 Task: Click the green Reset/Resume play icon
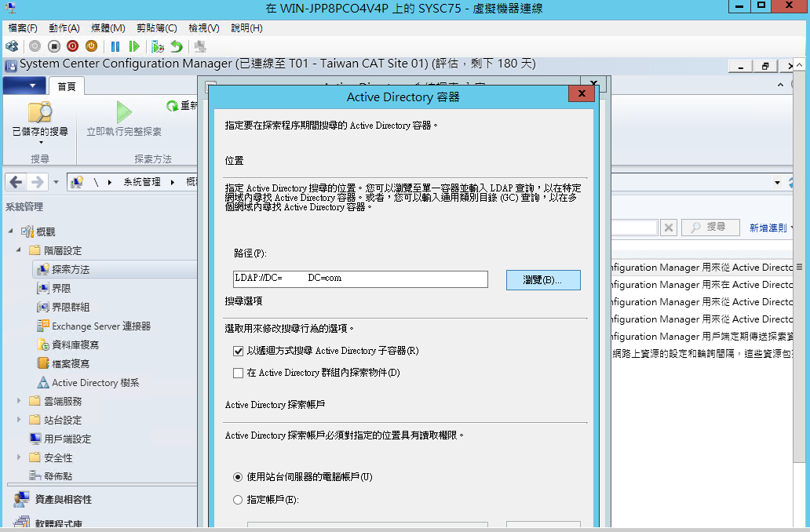pyautogui.click(x=133, y=46)
